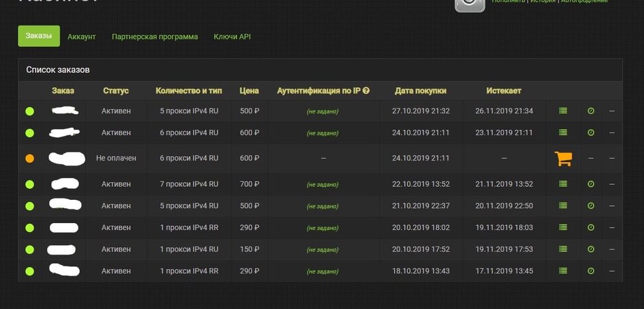Open list icon for order expiring 17.11.2019 13:45
Screen dimensions: 644x309
pos(563,271)
